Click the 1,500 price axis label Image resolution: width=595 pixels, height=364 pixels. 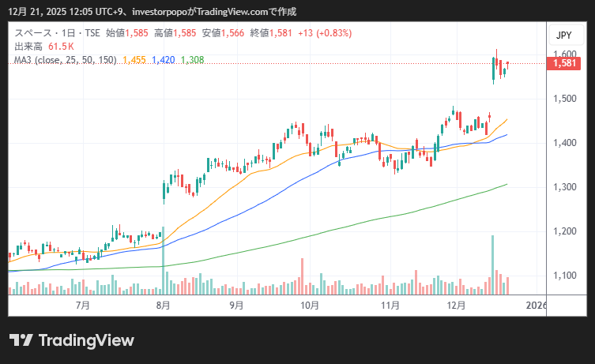(x=563, y=99)
